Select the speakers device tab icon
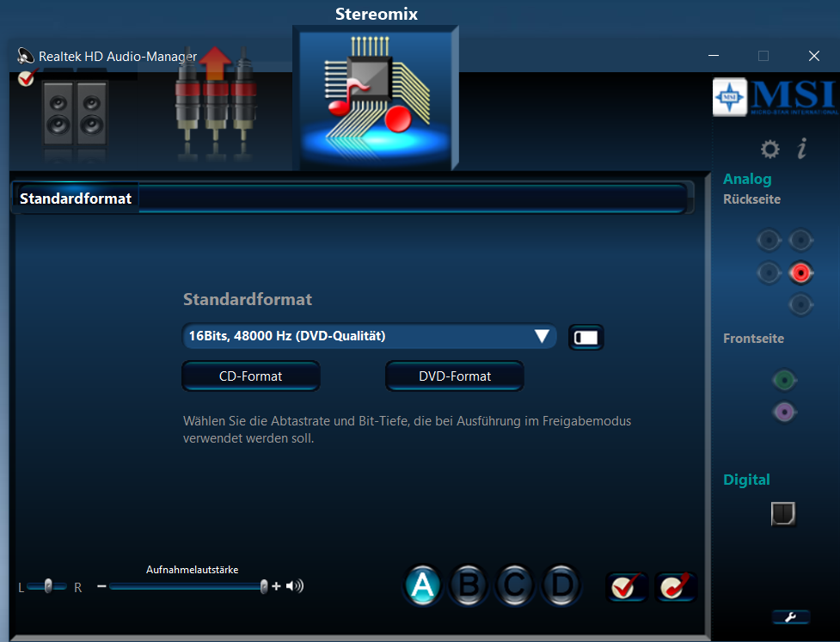 [x=75, y=113]
